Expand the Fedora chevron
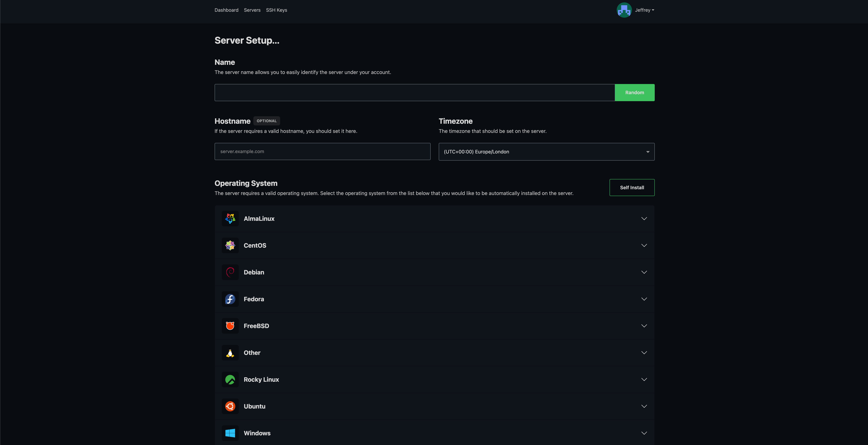The width and height of the screenshot is (868, 445). tap(644, 299)
